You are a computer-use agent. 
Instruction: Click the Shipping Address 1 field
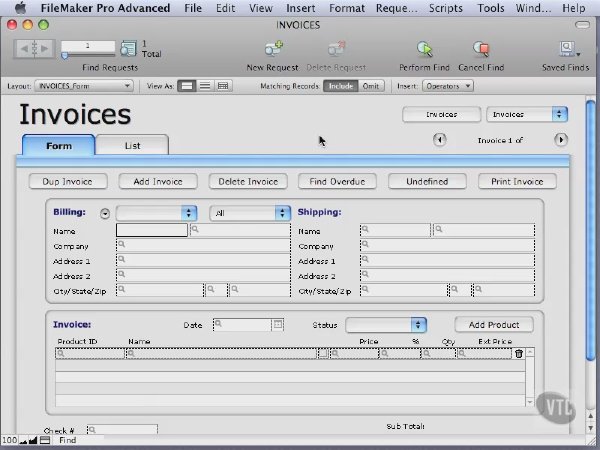coord(447,261)
